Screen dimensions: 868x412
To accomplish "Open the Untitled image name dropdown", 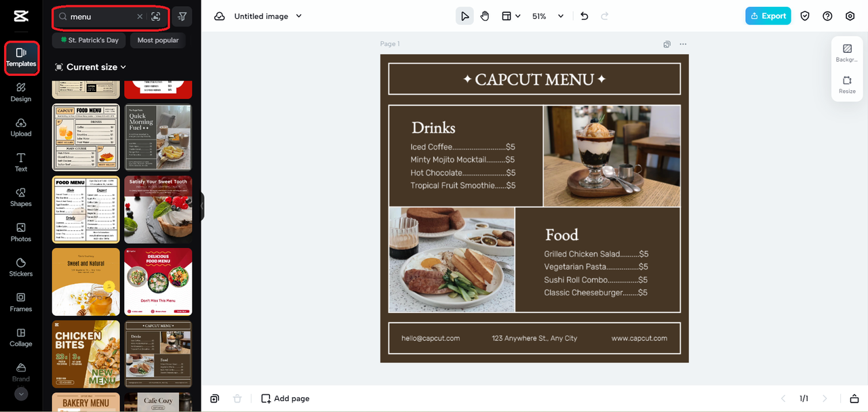I will (x=269, y=16).
